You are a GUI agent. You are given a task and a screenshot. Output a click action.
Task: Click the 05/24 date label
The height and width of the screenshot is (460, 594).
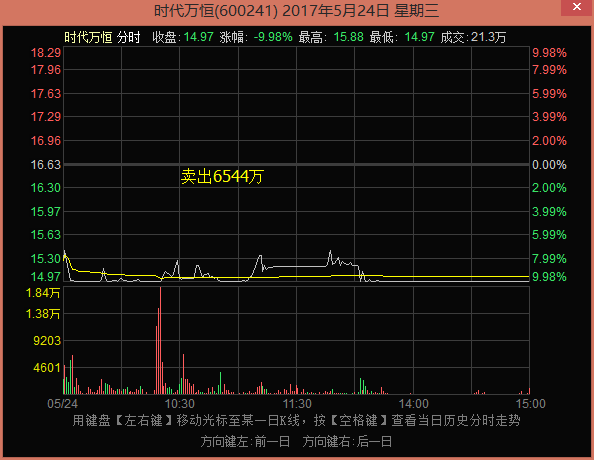(63, 404)
